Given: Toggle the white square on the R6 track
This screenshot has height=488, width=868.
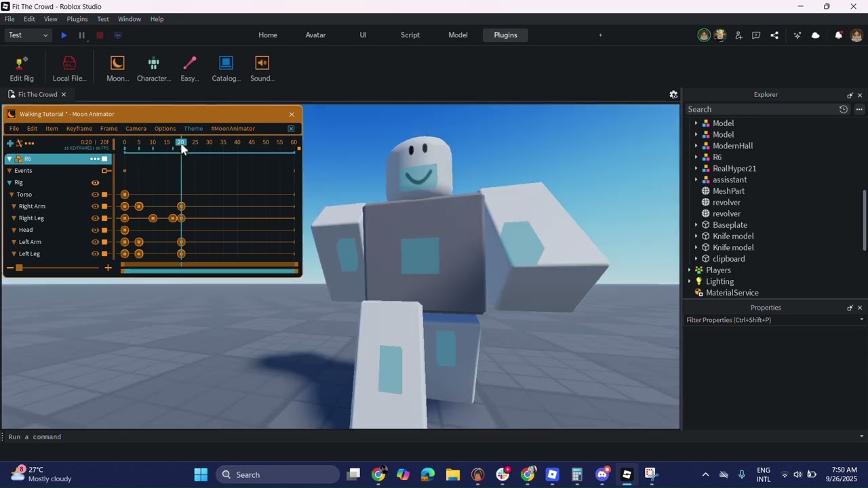Looking at the screenshot, I should [104, 159].
